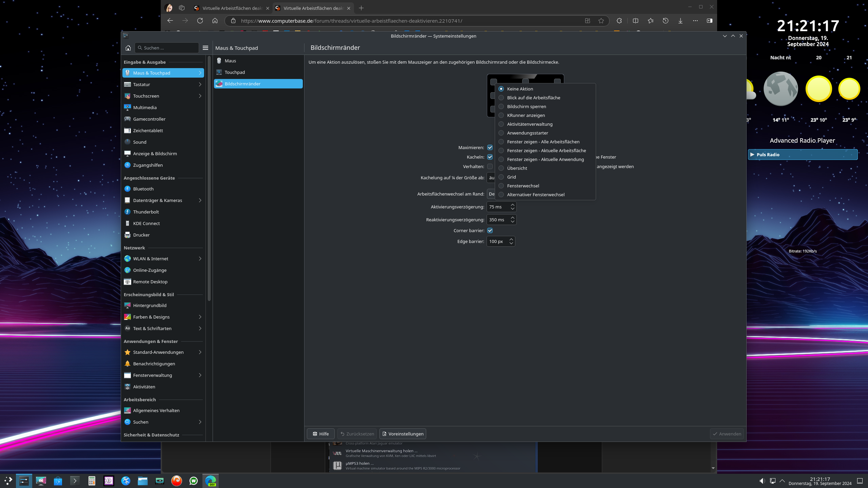Uncheck the Corner barrier checkbox
The image size is (868, 488).
click(490, 230)
